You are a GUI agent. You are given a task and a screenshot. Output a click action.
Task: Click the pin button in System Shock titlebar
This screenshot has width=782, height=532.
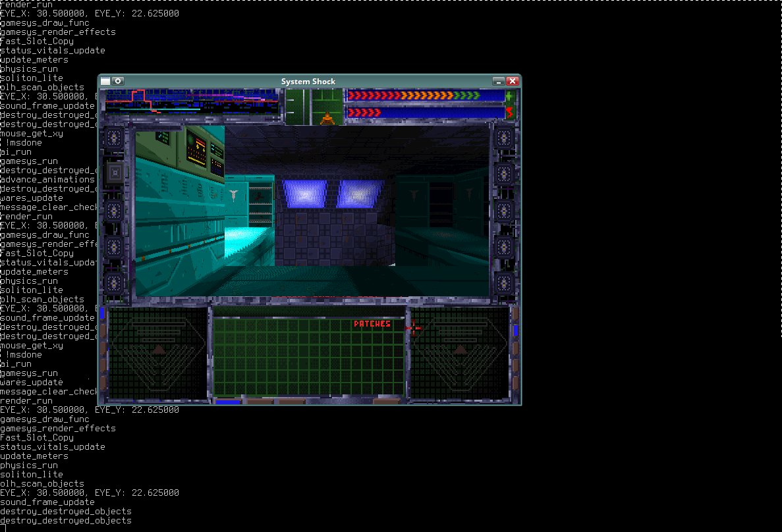118,81
